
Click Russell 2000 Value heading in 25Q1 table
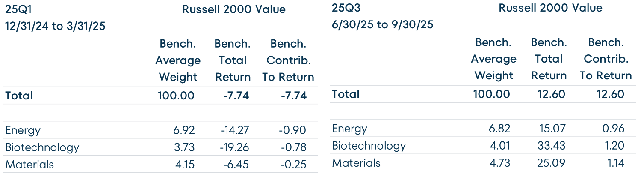point(234,9)
